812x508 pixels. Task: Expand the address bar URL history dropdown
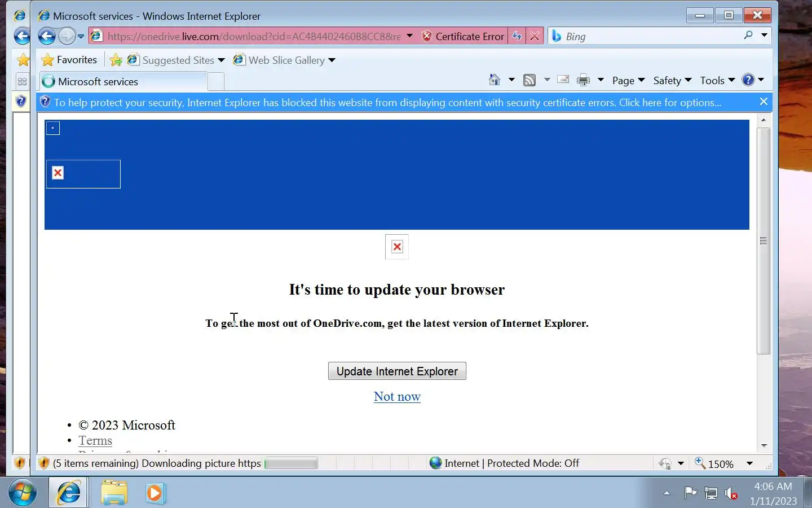click(x=410, y=36)
